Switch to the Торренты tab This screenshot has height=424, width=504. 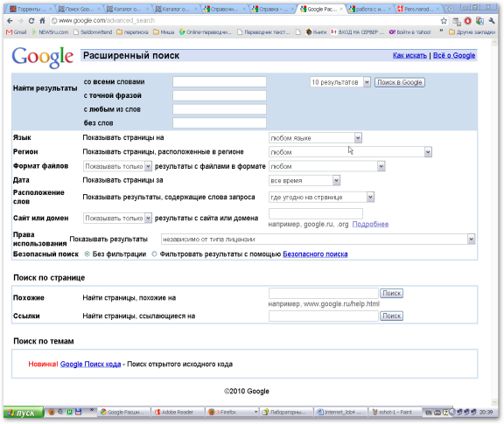(31, 9)
